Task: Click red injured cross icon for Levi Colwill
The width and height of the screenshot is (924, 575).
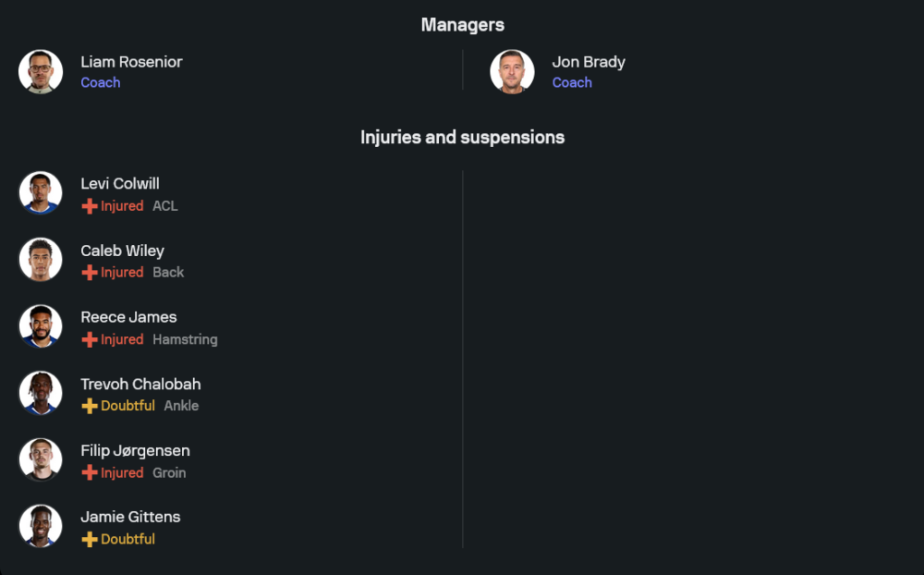Action: [90, 206]
